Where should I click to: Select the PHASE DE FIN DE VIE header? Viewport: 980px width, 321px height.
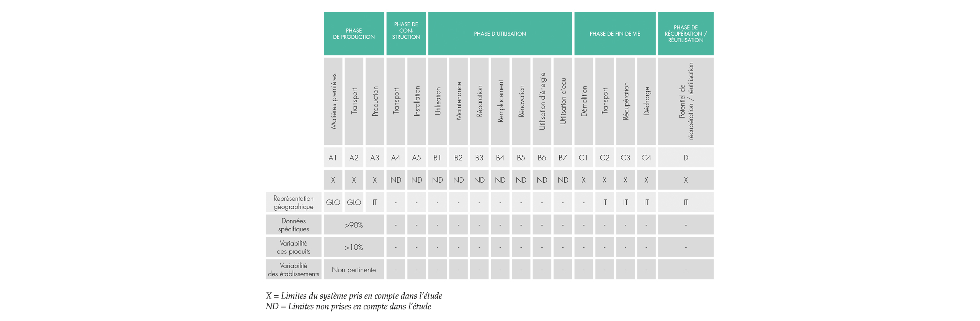614,34
